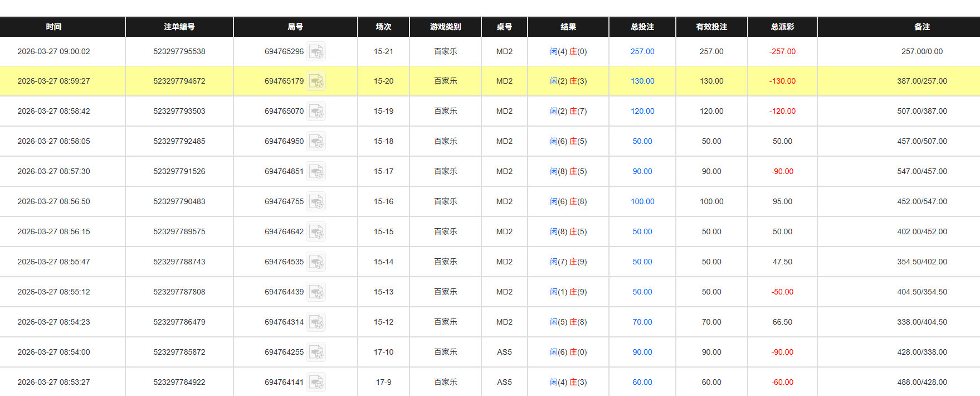The height and width of the screenshot is (396, 980).
Task: Click timestamp 2026-03-27 08:53:27
Action: 53,382
